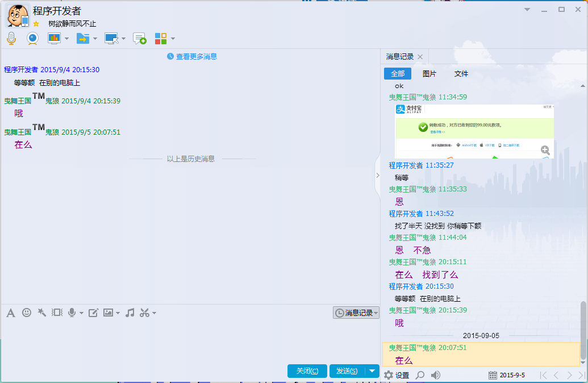Click the message input area
Screen dimensions: 588x383
pyautogui.click(x=190, y=340)
